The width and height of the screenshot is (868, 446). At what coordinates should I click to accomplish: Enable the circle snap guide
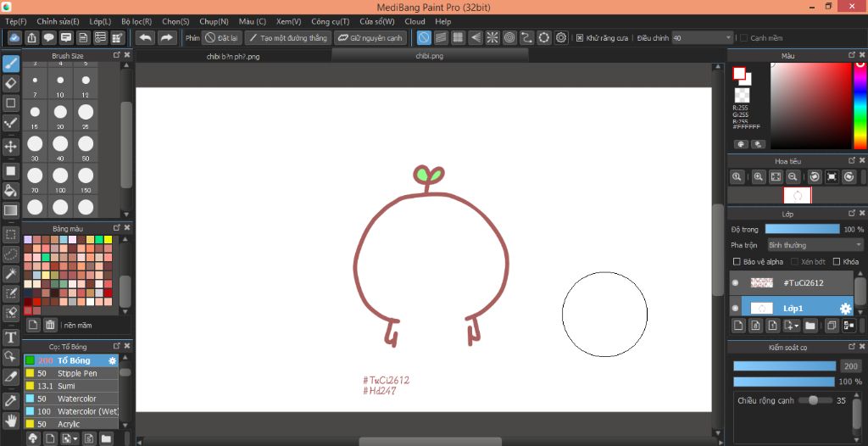[509, 37]
